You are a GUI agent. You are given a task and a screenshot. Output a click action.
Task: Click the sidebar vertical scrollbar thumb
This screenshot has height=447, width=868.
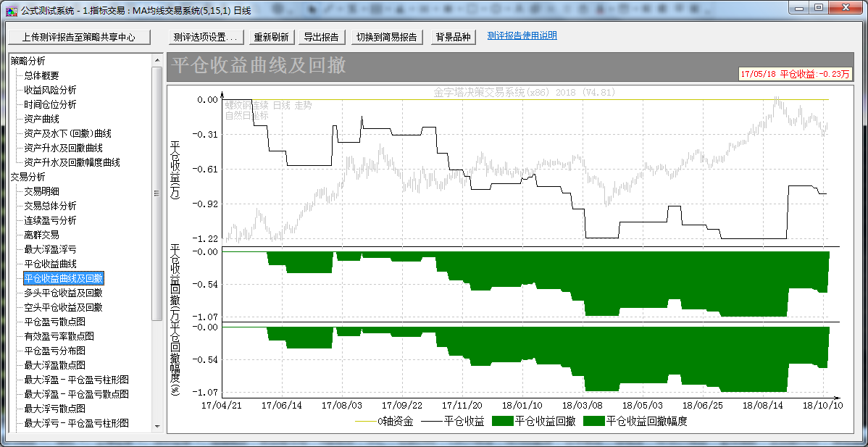157,193
